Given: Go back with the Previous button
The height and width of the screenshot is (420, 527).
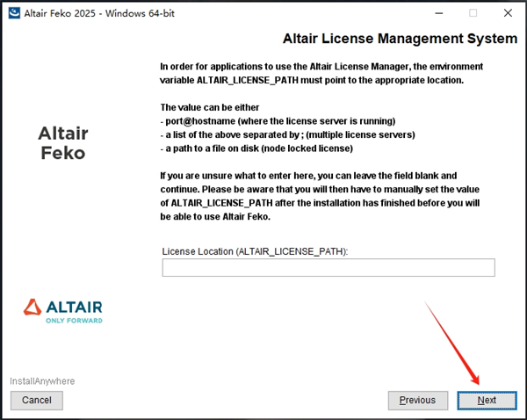Looking at the screenshot, I should [x=417, y=400].
